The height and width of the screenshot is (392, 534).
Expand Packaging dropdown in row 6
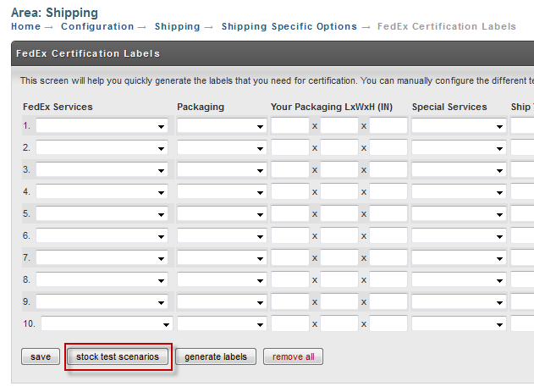click(222, 236)
